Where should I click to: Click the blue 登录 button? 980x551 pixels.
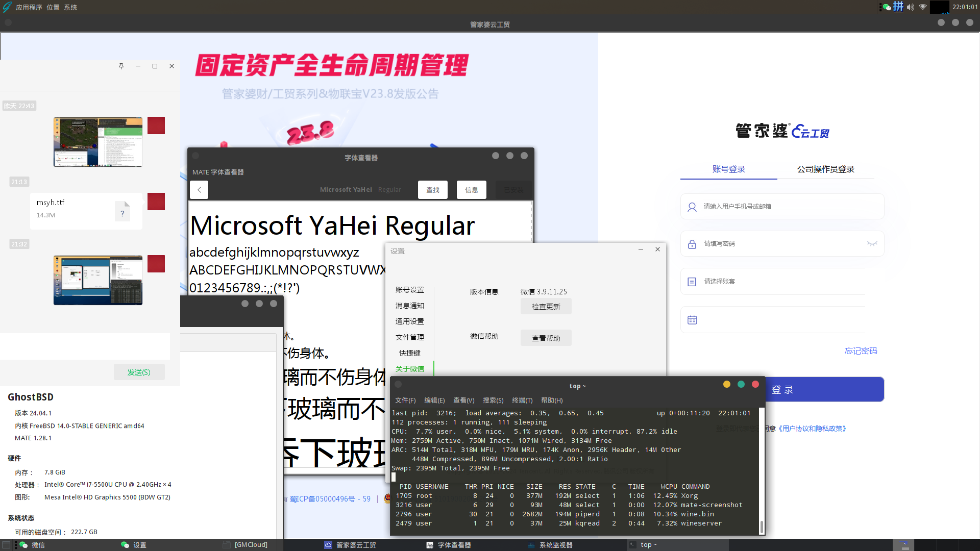point(825,390)
